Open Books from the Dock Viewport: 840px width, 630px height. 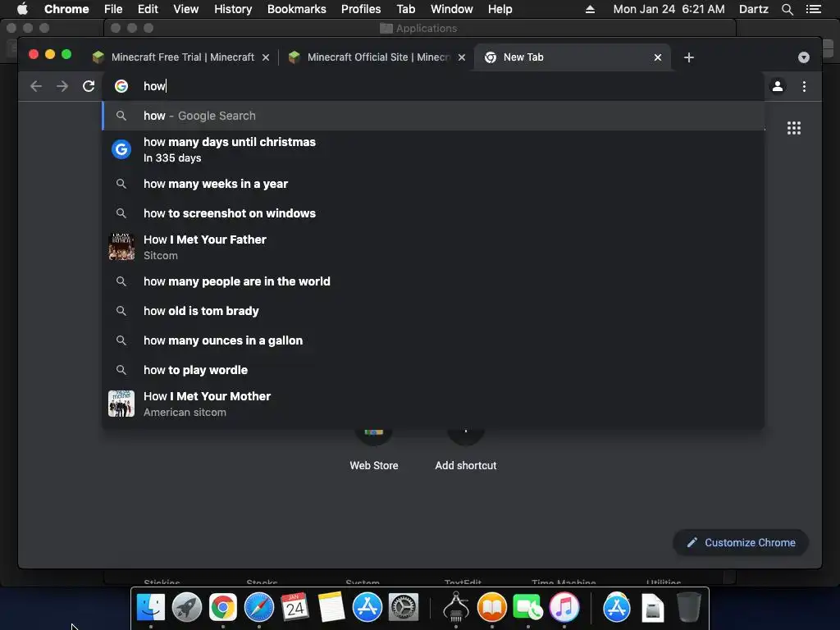click(x=492, y=608)
